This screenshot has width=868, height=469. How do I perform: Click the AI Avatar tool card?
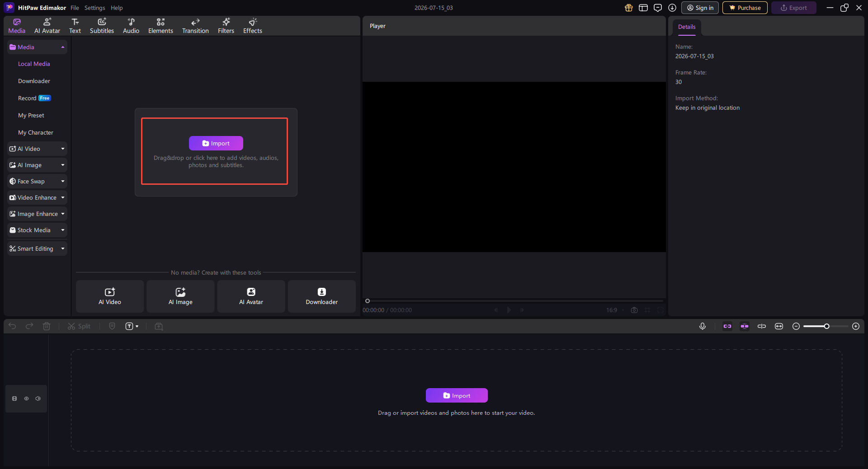coord(251,296)
